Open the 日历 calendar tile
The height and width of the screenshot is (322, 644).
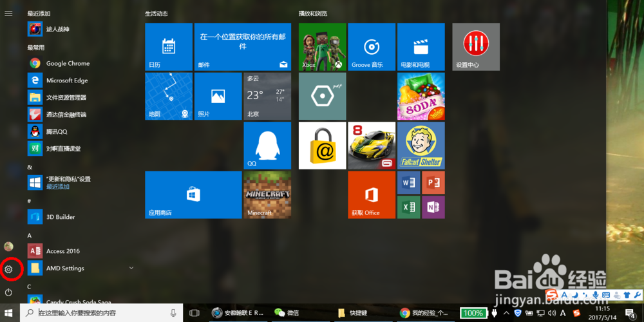pos(169,47)
